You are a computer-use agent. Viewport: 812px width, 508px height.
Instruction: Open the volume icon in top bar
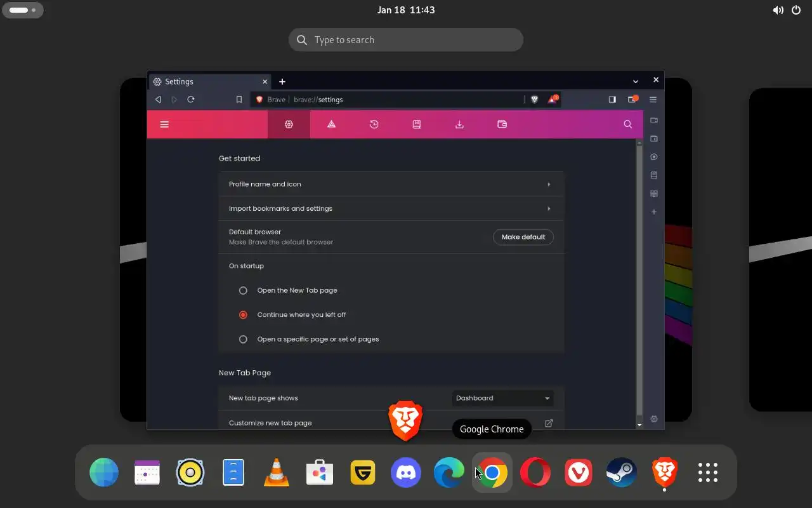[778, 10]
